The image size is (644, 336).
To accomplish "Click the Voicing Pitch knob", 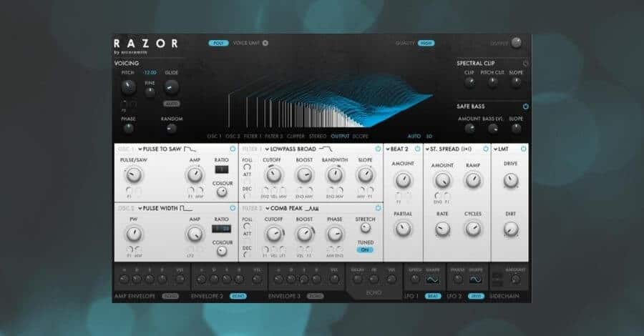I will point(128,87).
